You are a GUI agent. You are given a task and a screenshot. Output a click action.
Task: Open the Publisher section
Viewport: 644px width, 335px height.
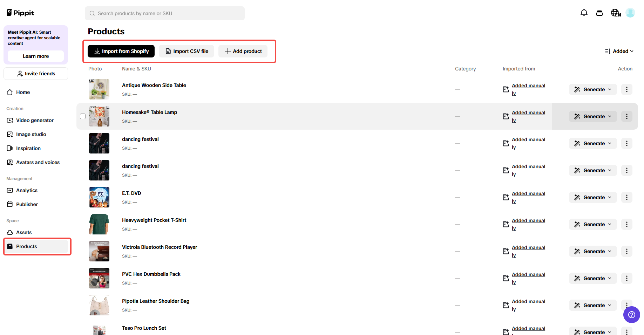[x=27, y=204]
